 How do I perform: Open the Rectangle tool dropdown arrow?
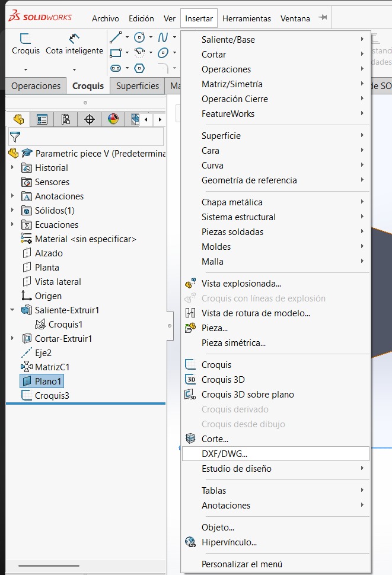click(127, 53)
